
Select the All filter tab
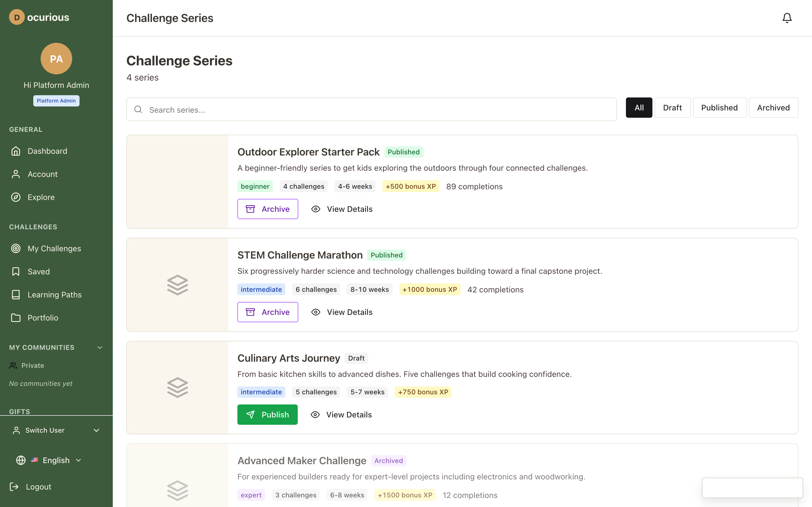point(639,108)
